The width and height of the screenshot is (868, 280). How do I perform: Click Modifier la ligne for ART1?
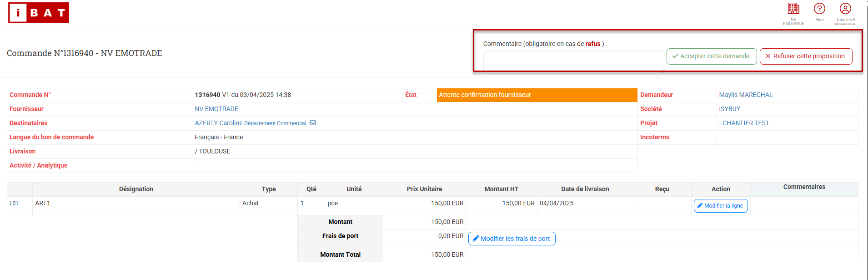pyautogui.click(x=721, y=206)
